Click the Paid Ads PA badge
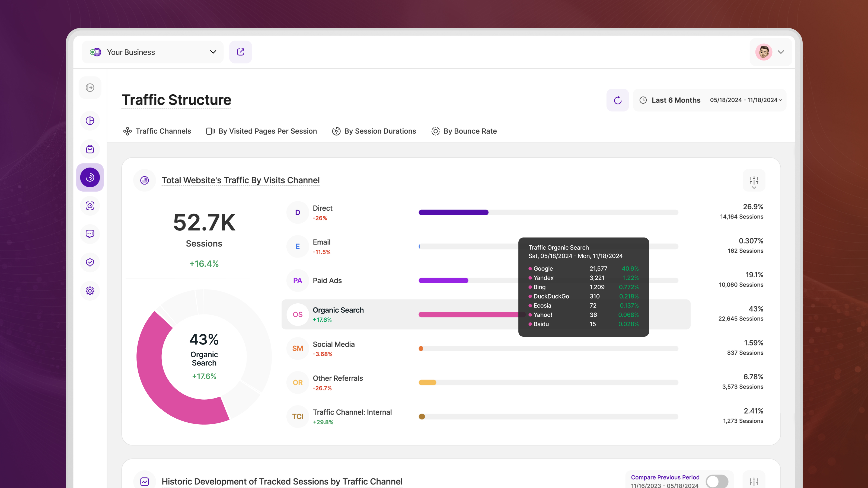This screenshot has height=488, width=868. coord(298,281)
